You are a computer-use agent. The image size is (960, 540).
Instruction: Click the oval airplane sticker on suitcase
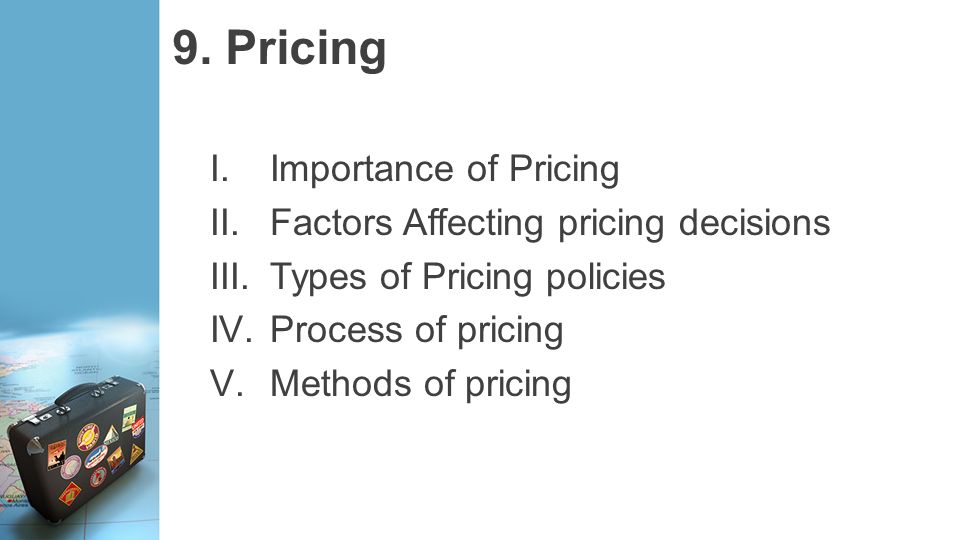(96, 457)
